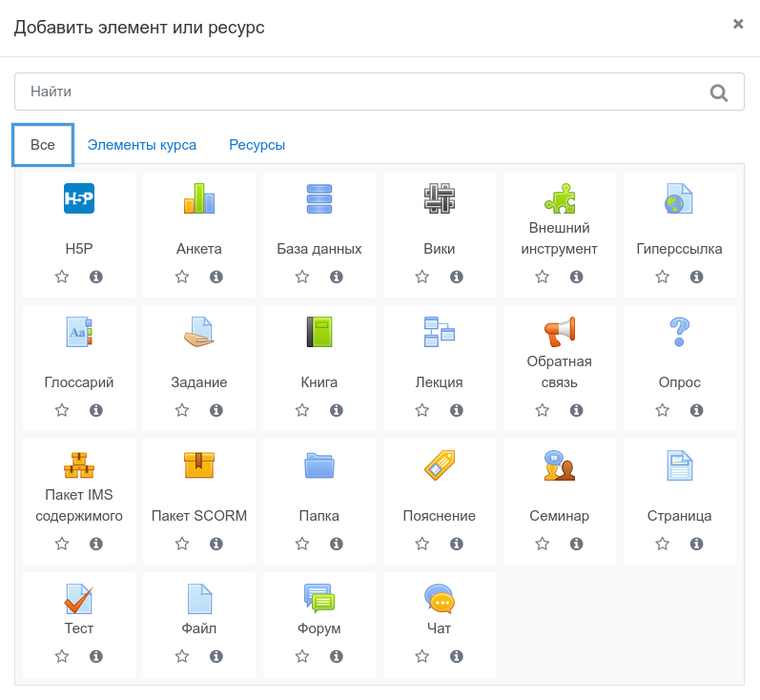Open the Ресурсы tab

pos(257,145)
